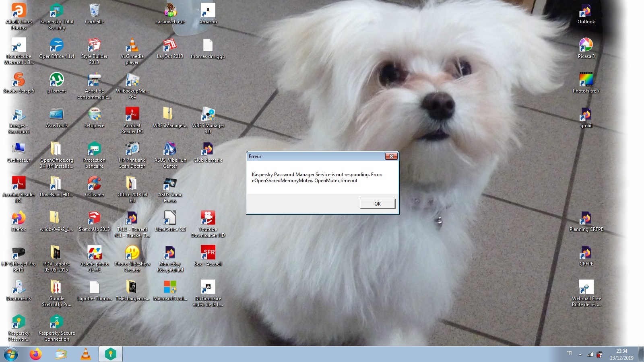Viewport: 644px width, 362px height.
Task: Open the taskbar clock showing 23:04
Action: coord(621,354)
